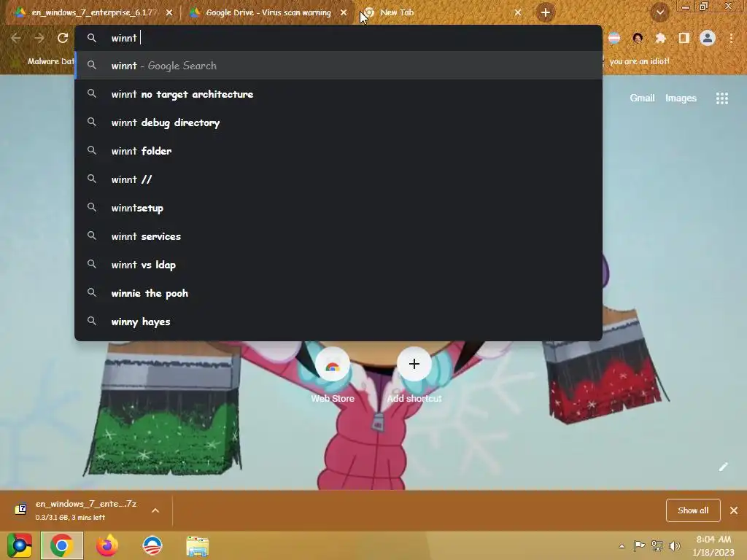The width and height of the screenshot is (747, 560).
Task: Open the Images link
Action: click(x=681, y=98)
